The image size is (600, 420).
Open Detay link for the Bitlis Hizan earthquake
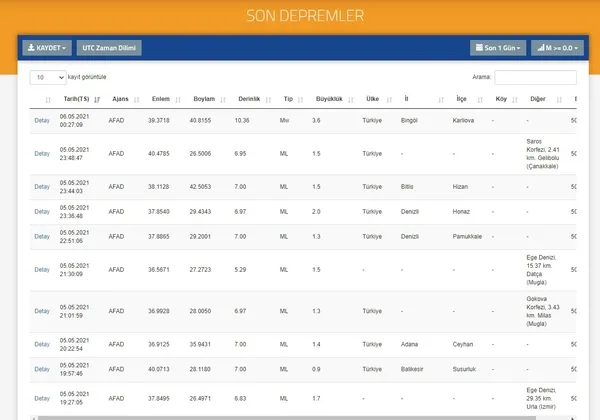42,187
